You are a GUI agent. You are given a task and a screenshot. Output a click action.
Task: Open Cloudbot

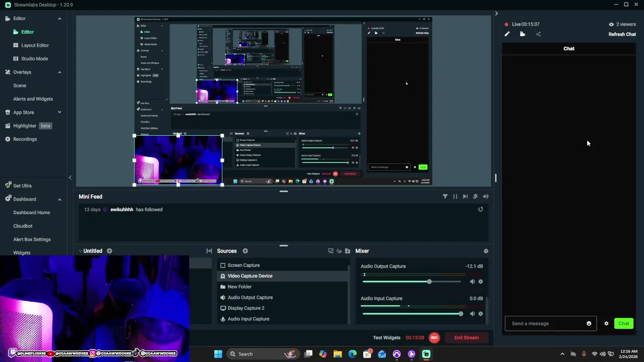(x=23, y=226)
